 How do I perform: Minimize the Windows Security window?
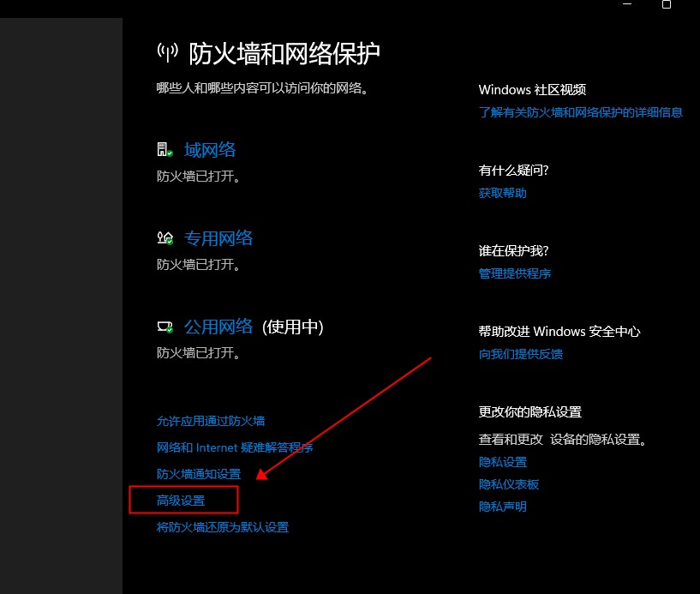627,4
